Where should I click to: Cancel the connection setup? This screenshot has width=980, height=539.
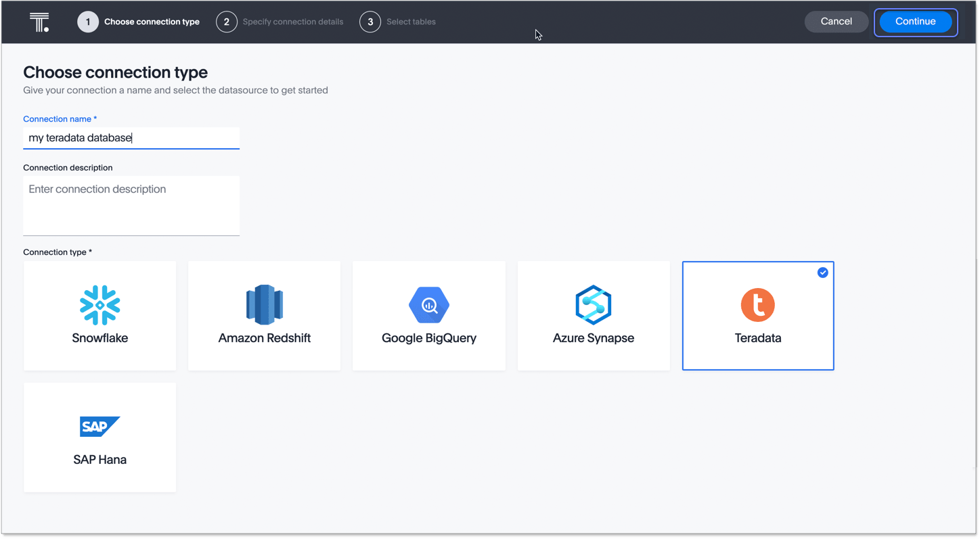pos(837,22)
